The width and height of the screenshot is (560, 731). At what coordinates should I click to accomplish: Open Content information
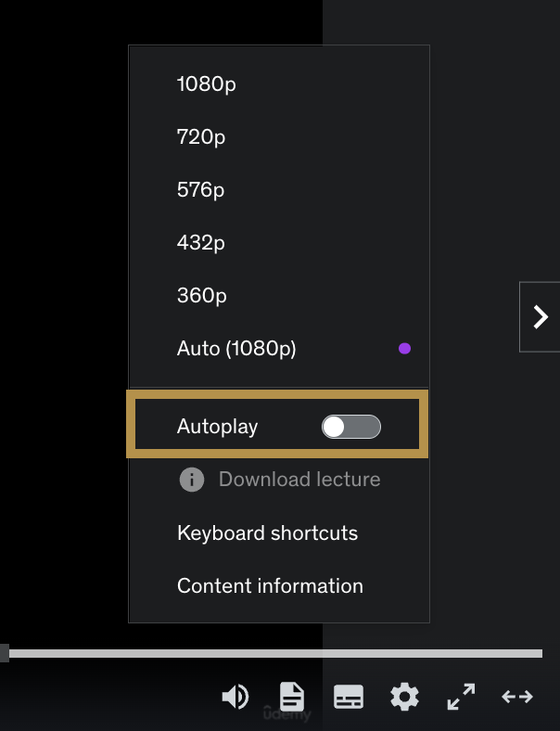click(x=270, y=586)
